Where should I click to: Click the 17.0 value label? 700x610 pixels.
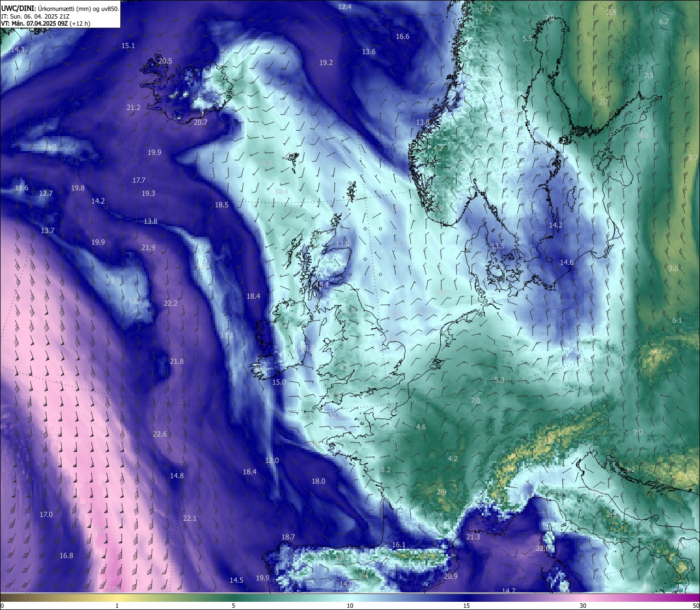click(x=46, y=515)
